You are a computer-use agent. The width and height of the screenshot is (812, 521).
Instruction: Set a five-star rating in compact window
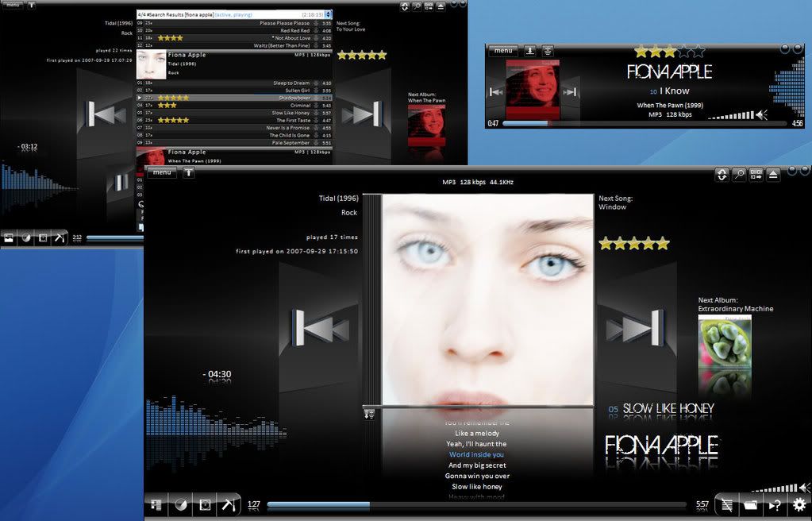pos(698,52)
